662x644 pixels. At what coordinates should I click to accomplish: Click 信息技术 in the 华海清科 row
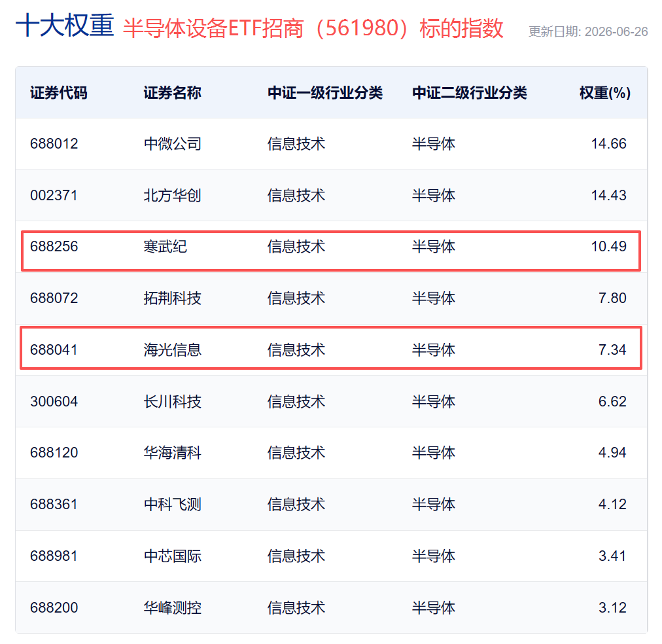coord(296,453)
